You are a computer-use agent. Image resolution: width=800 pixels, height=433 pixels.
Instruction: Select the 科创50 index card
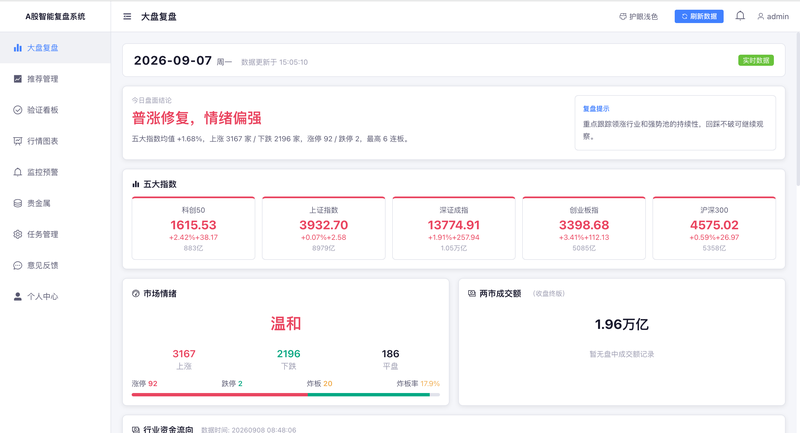pos(193,228)
